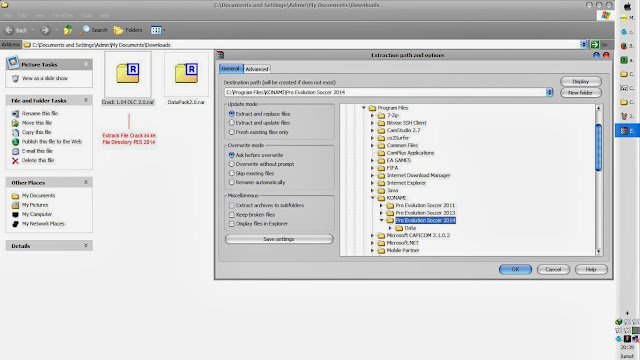Select the DataPack2.0.rar file
Viewport: 640px width, 360px height.
point(186,78)
